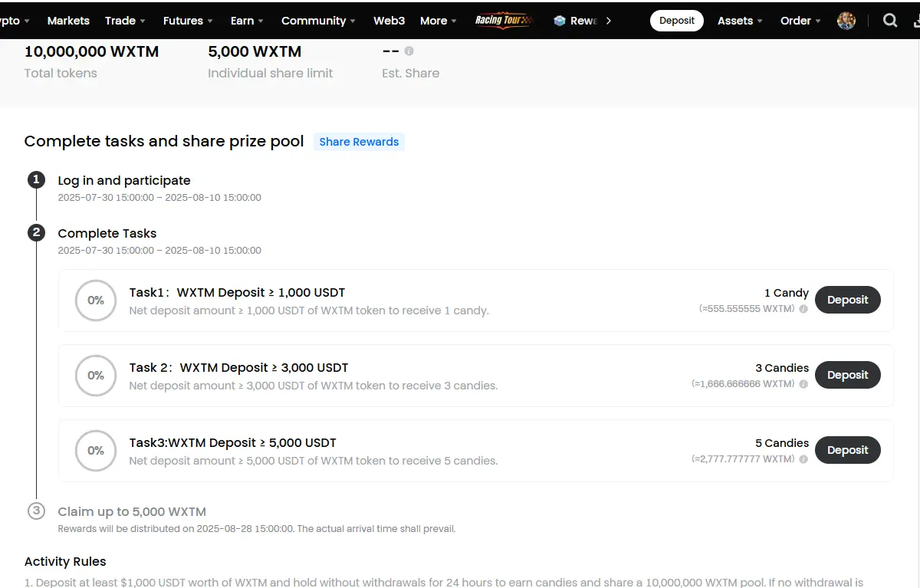
Task: Click the info icon beside Est. Share
Action: (x=409, y=51)
